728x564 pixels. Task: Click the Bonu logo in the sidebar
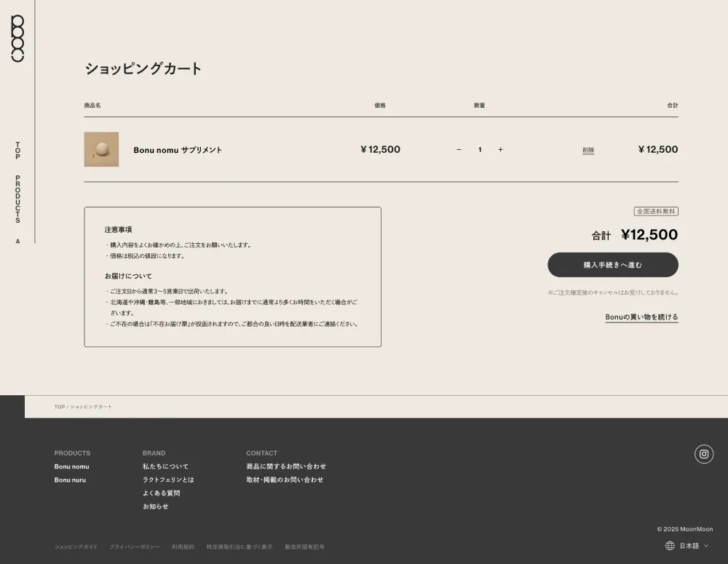point(17,39)
